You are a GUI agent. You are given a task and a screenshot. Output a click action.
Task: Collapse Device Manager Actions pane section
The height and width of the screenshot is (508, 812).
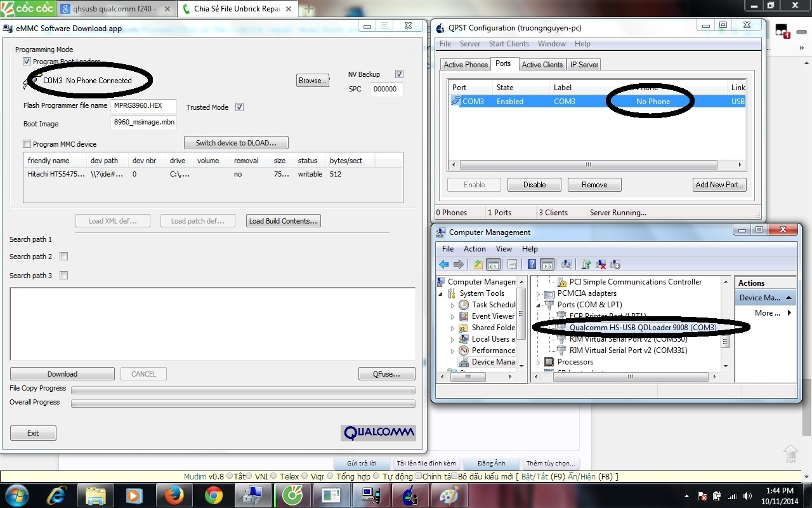(789, 297)
